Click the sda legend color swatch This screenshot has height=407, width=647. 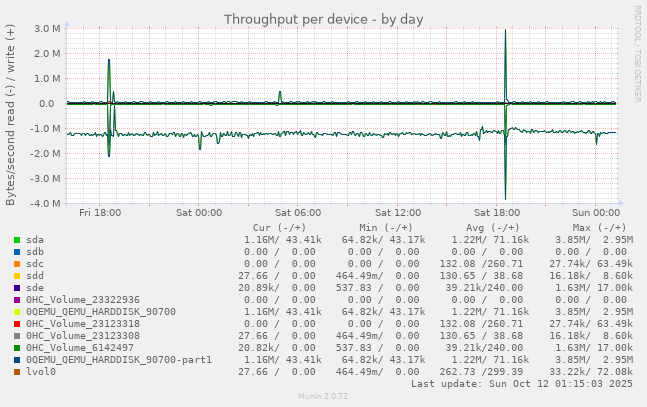tap(17, 240)
